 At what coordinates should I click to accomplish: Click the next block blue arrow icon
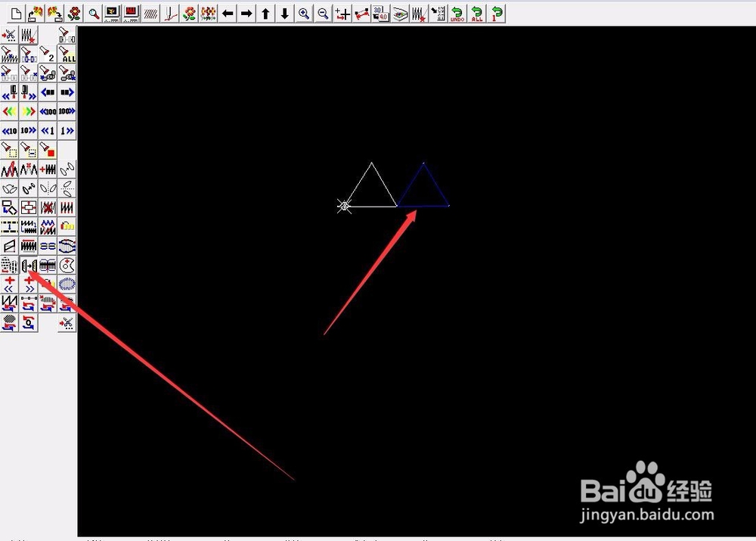click(x=67, y=92)
